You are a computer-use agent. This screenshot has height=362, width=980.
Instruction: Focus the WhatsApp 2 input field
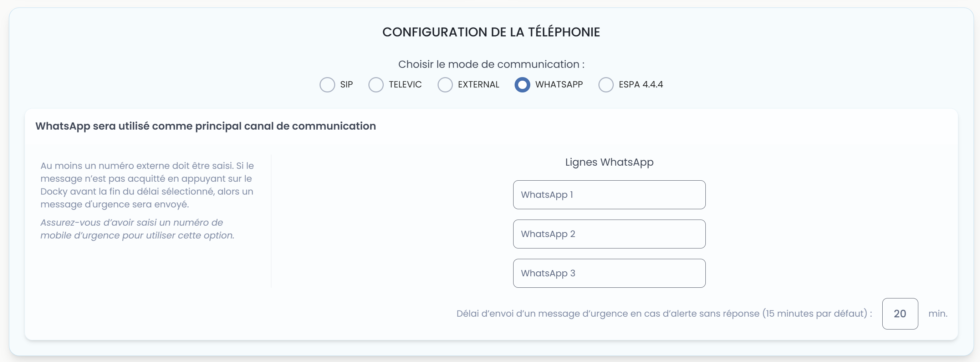click(x=609, y=234)
